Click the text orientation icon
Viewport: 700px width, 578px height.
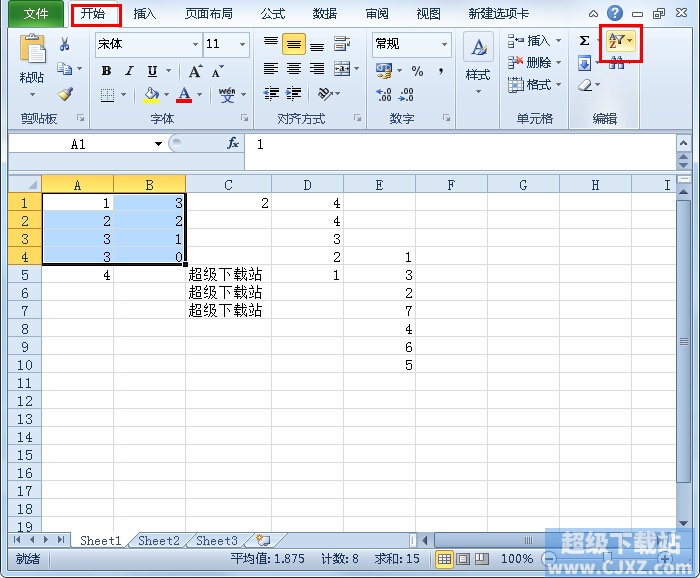point(325,94)
